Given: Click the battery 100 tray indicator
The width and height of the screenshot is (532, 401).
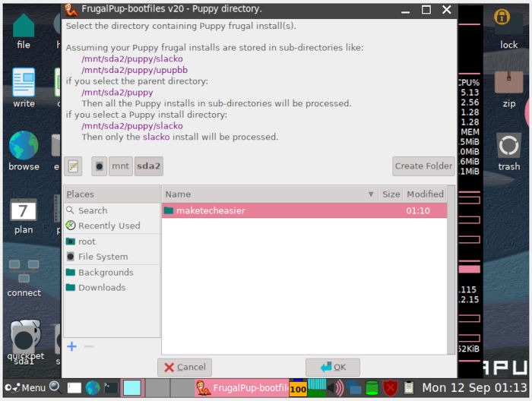Looking at the screenshot, I should (x=298, y=388).
